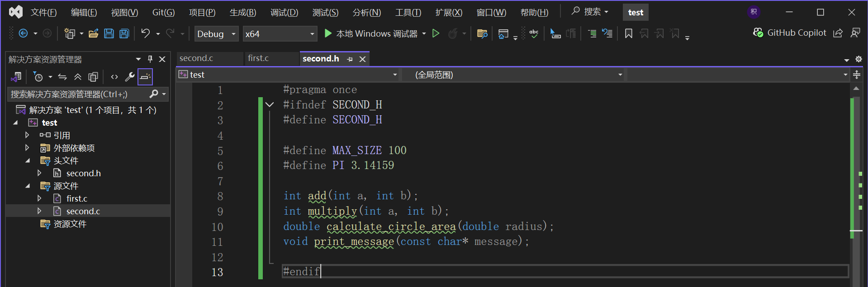868x287 pixels.
Task: Collapse the 源文件 folder
Action: click(x=28, y=186)
